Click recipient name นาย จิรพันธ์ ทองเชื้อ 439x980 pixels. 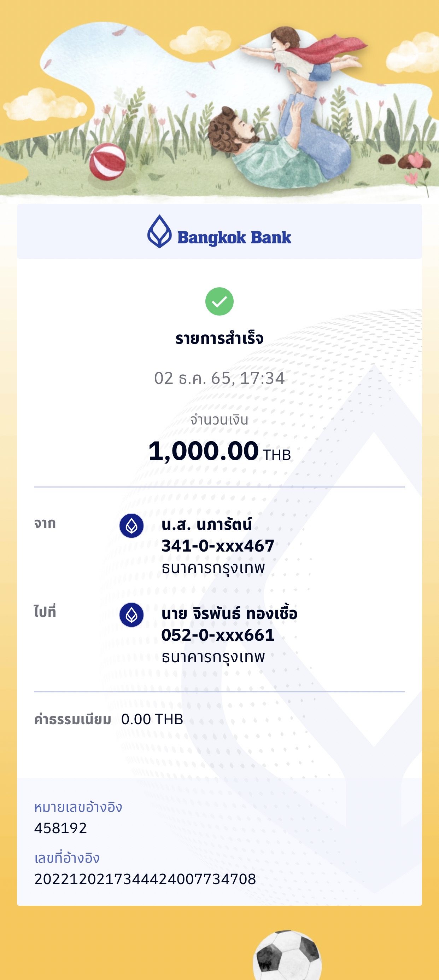[x=229, y=613]
